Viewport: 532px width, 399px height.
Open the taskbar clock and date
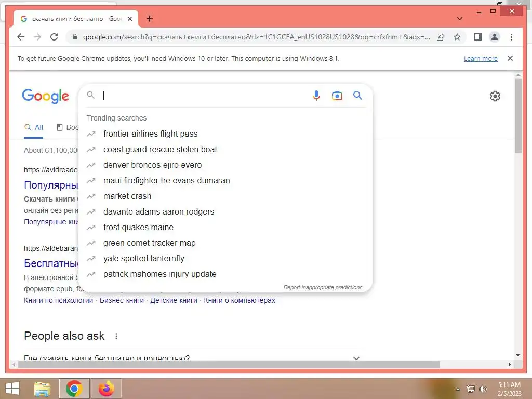pos(509,389)
